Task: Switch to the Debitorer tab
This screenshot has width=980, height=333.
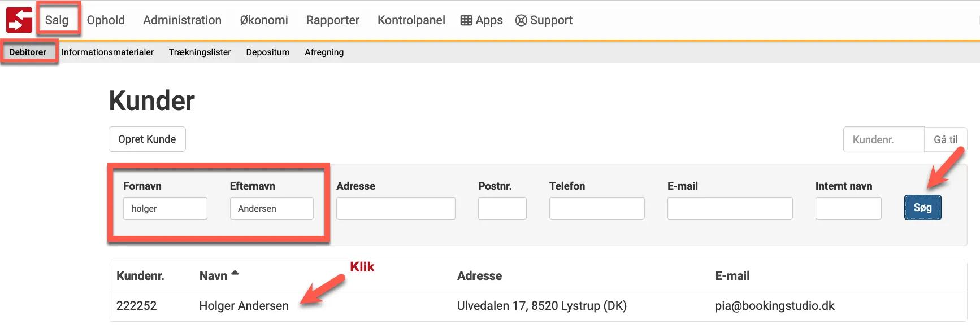Action: (x=28, y=52)
